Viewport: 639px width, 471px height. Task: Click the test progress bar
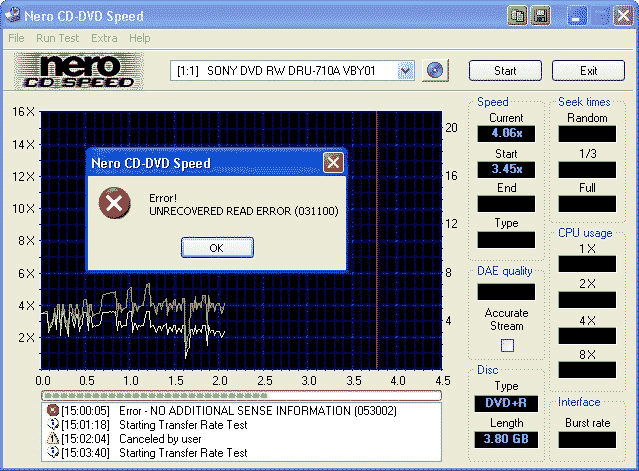tap(241, 395)
